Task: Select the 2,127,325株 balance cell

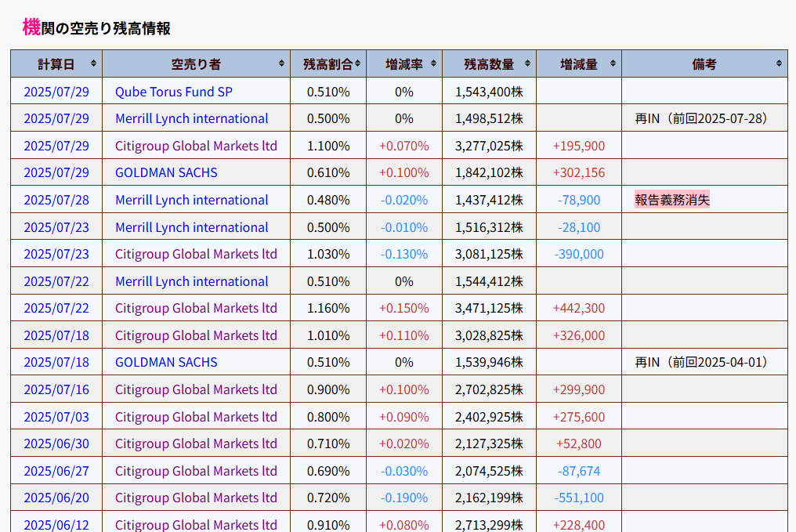Action: (x=489, y=443)
